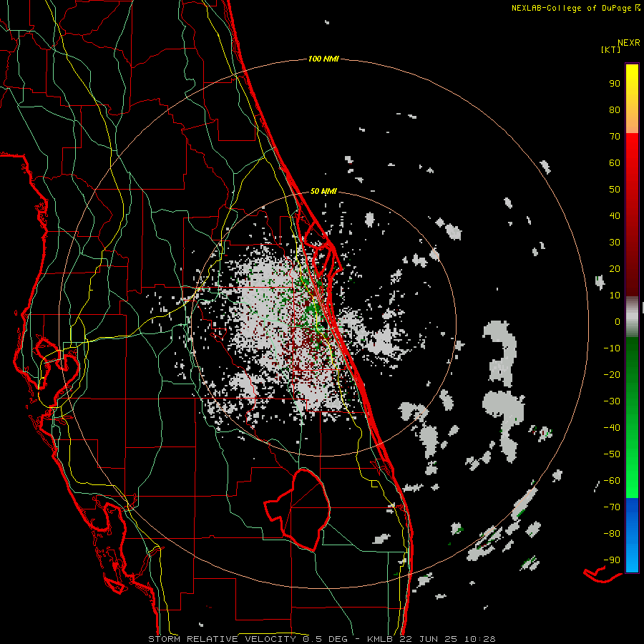Click the blue bottom segment of the color bar
The width and height of the screenshot is (644, 644).
pos(632,535)
